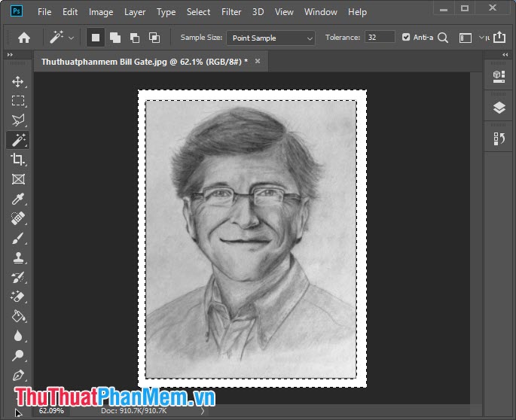The image size is (516, 420).
Task: Open the 3D menu
Action: click(258, 12)
